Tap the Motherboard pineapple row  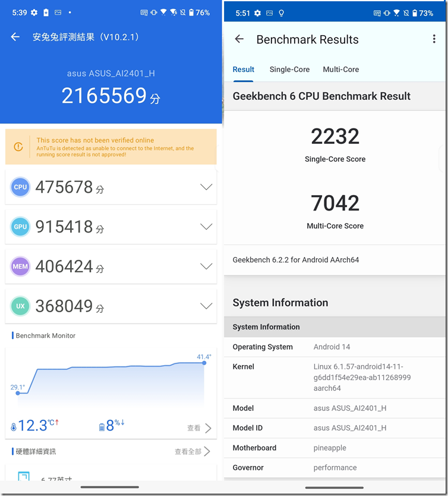coord(335,448)
